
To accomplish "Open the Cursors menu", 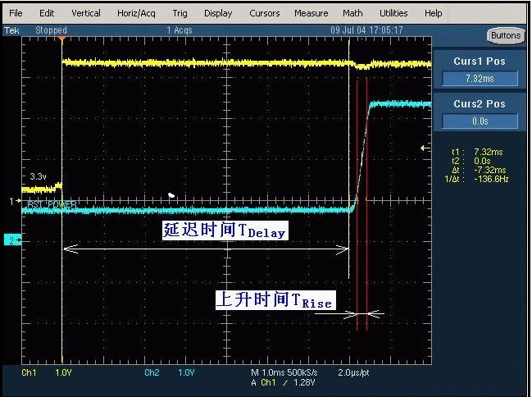I will (x=264, y=13).
